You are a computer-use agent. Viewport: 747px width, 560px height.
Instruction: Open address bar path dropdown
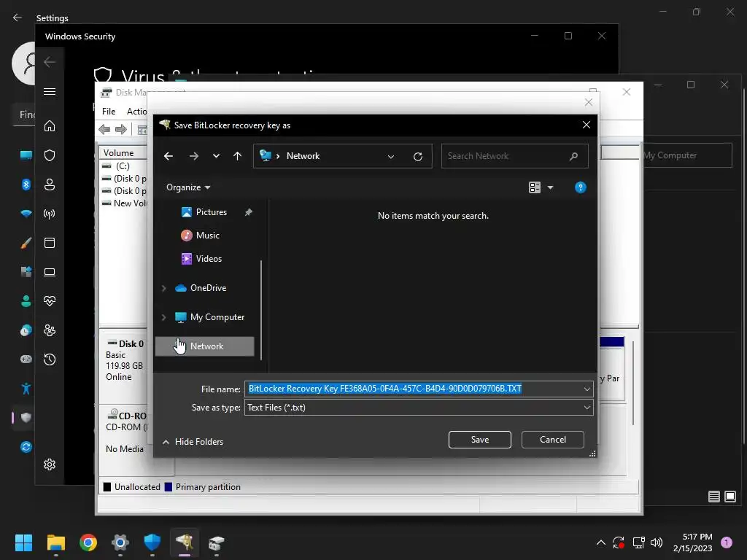(391, 156)
